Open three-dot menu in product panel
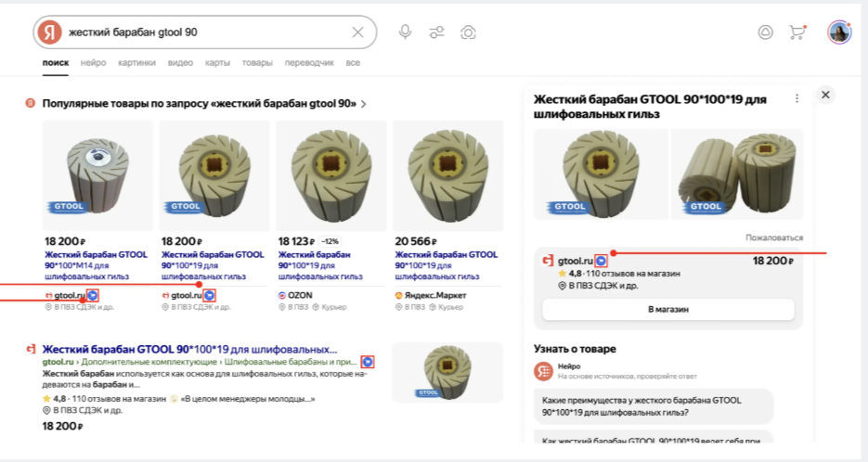The height and width of the screenshot is (462, 868). pos(797,98)
